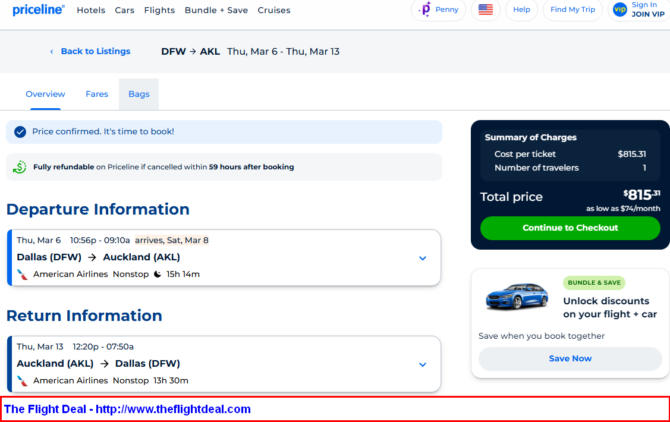Open the Priceline home logo

tap(38, 10)
